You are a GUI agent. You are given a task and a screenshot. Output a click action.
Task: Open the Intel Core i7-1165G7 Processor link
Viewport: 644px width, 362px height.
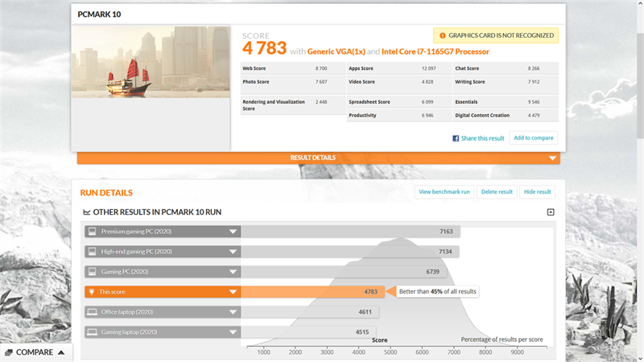click(x=436, y=51)
